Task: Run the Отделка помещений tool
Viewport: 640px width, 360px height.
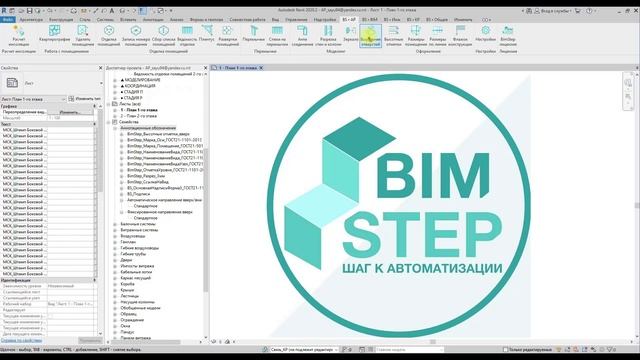Action: click(x=109, y=36)
